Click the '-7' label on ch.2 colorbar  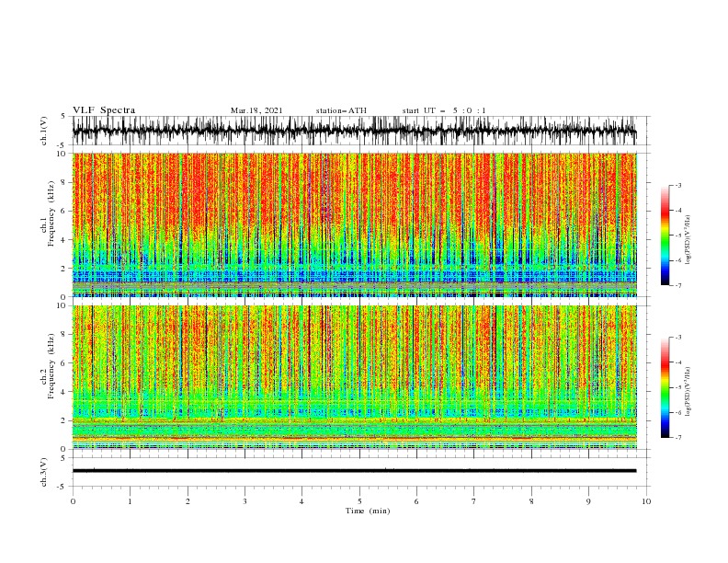(x=677, y=437)
